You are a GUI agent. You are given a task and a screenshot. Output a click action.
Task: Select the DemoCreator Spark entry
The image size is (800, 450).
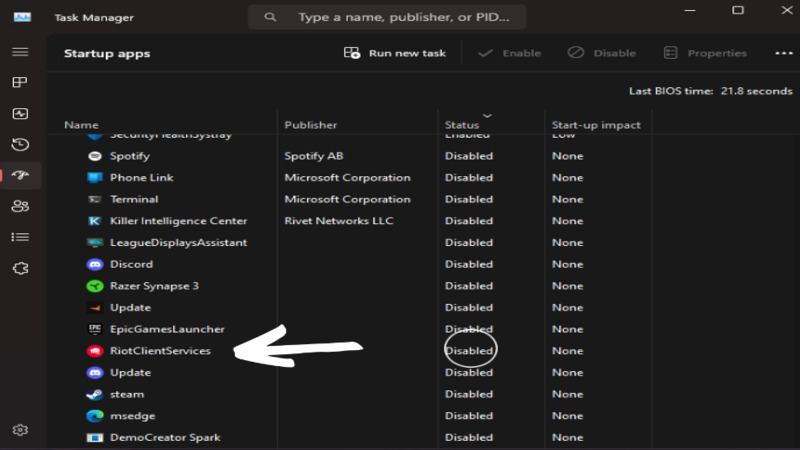[165, 438]
